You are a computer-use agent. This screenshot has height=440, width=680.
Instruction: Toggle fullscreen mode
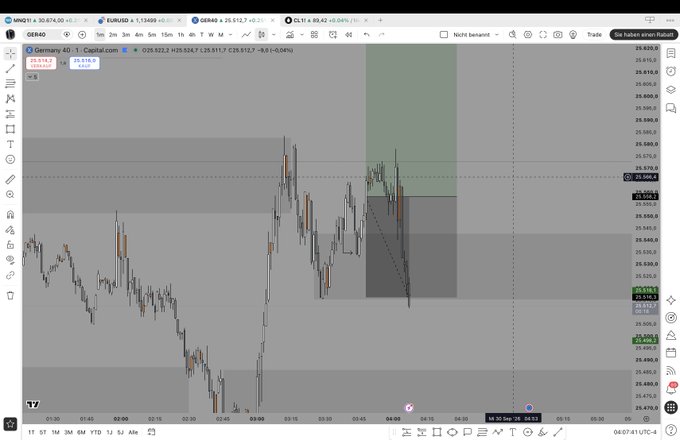(543, 35)
